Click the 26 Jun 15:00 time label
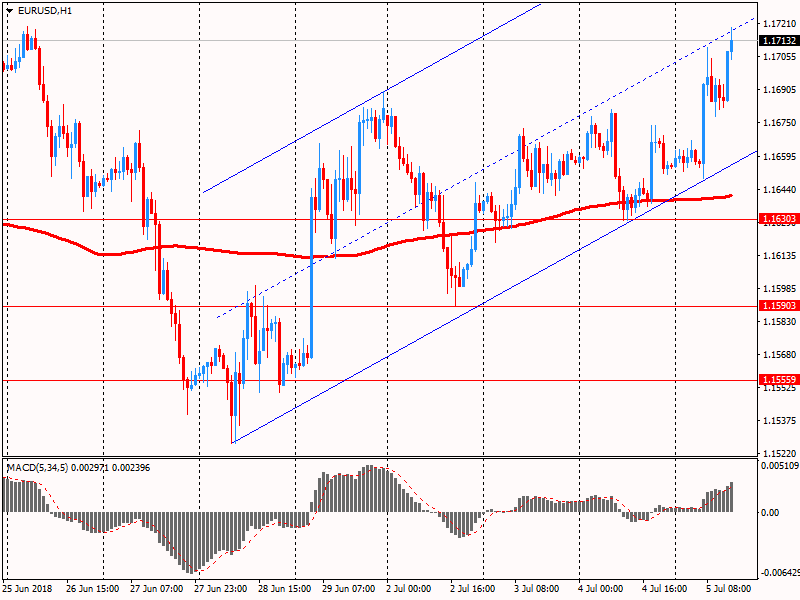The image size is (800, 600). [92, 589]
